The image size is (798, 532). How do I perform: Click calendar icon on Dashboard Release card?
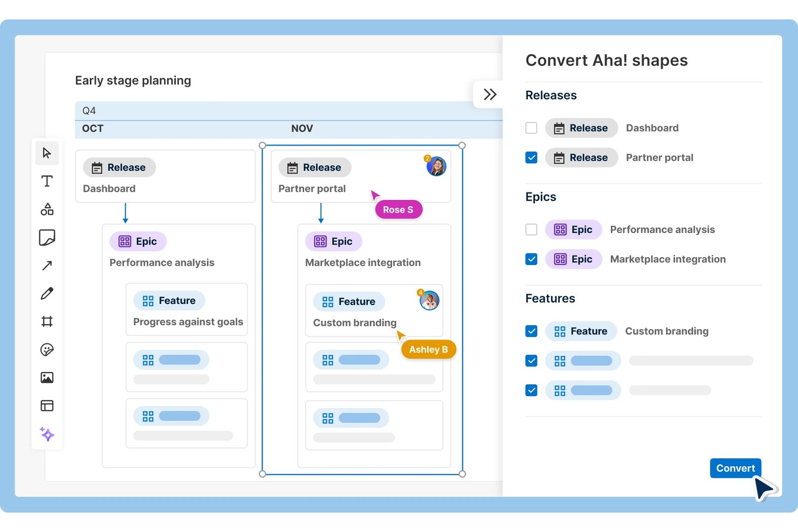coord(97,168)
